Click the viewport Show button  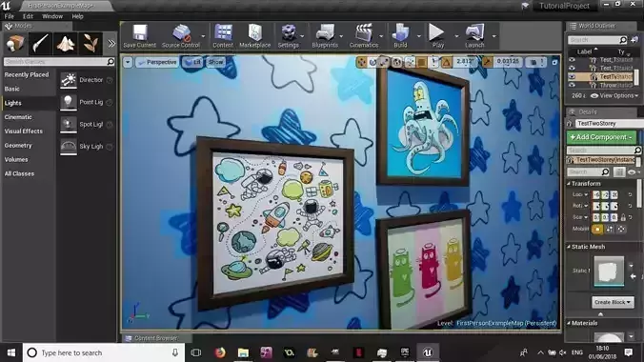[215, 62]
